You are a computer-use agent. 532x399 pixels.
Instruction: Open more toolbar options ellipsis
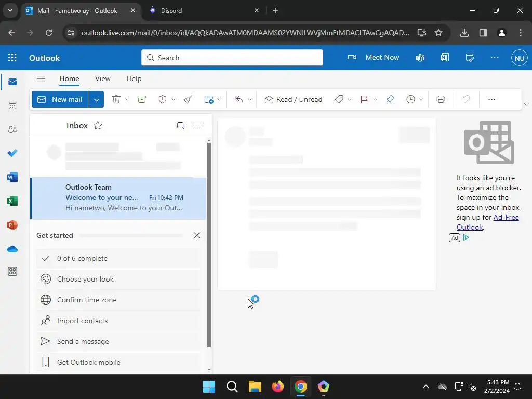click(x=491, y=99)
